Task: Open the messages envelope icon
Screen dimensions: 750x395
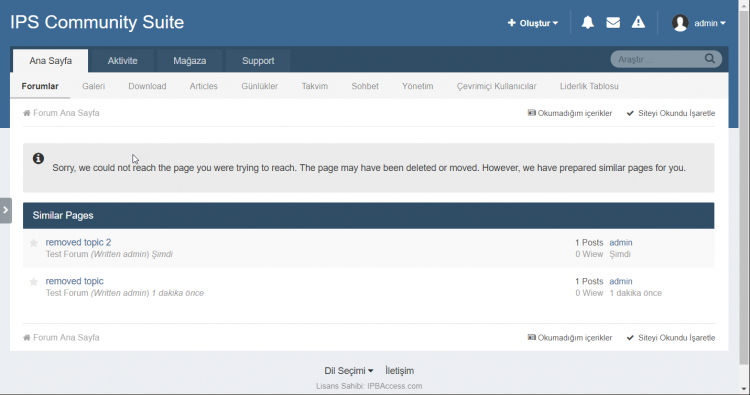Action: tap(613, 22)
